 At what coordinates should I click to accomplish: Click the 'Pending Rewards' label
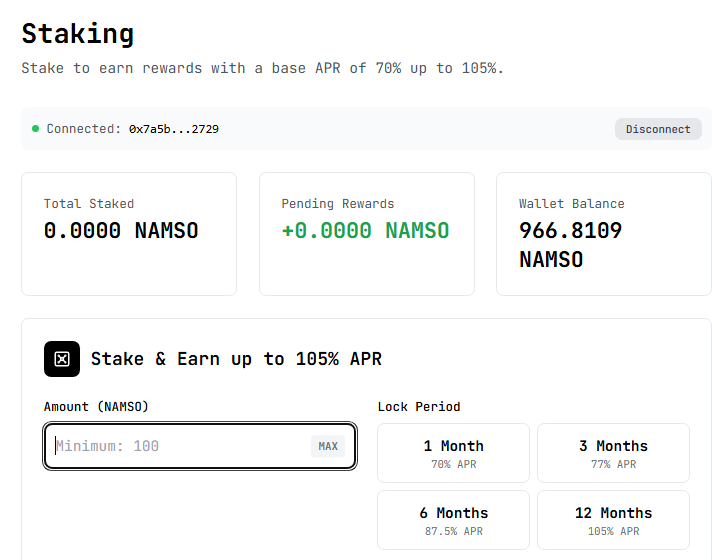[x=338, y=203]
